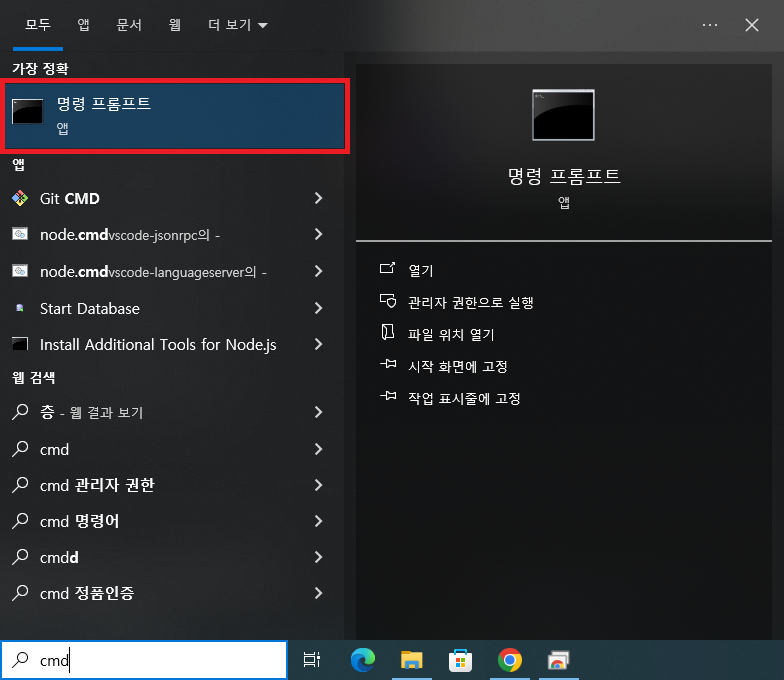This screenshot has width=784, height=680.
Task: Click search icon beside cmd 정품인증
Action: click(20, 592)
